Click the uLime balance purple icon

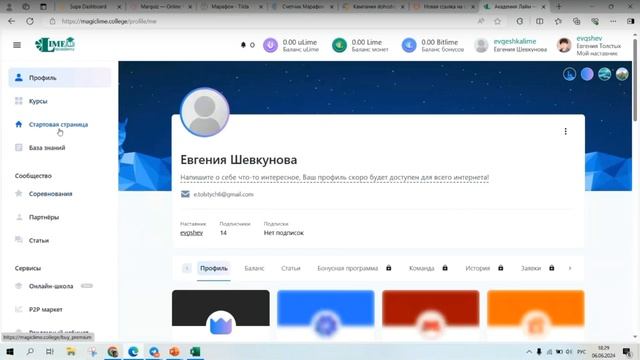pos(270,45)
